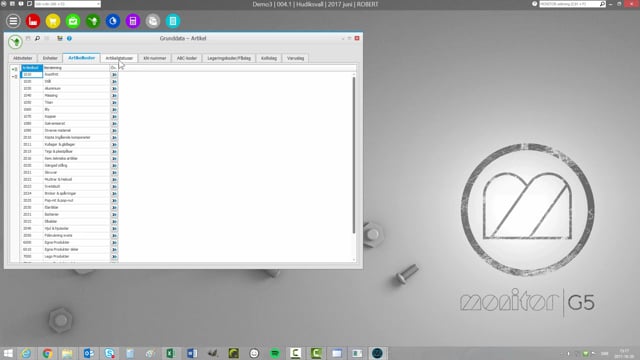Click the help question mark icon beside top search box
This screenshot has width=640, height=360.
pyautogui.click(x=535, y=4)
